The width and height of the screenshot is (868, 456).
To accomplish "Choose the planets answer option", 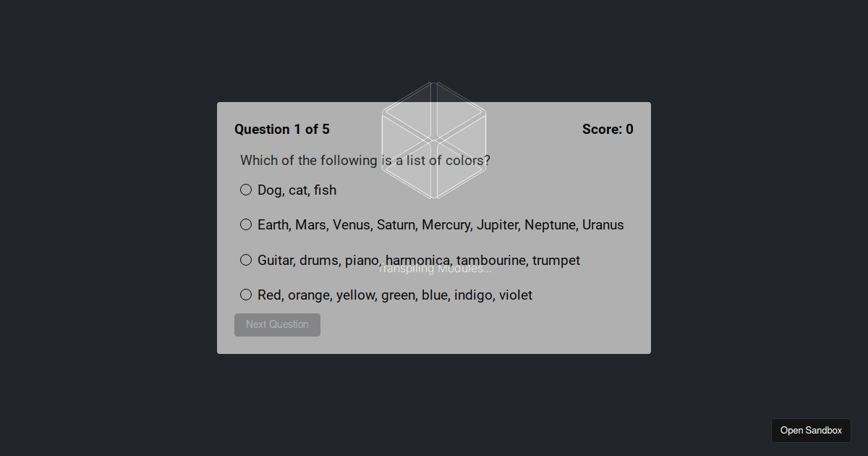I will pos(246,224).
